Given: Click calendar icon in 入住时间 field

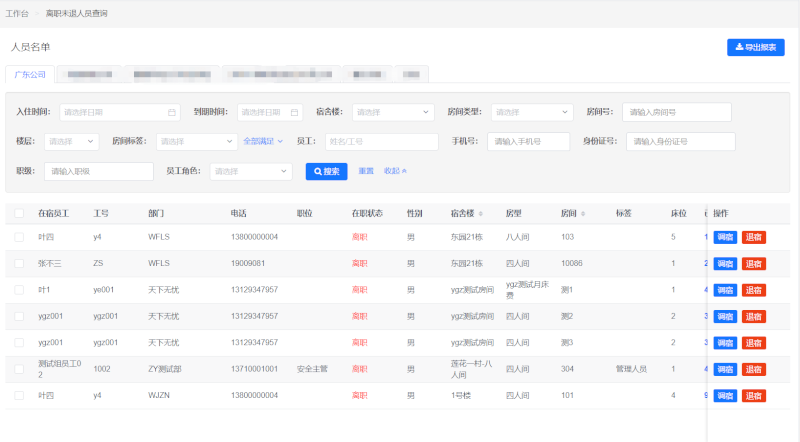Looking at the screenshot, I should [172, 112].
